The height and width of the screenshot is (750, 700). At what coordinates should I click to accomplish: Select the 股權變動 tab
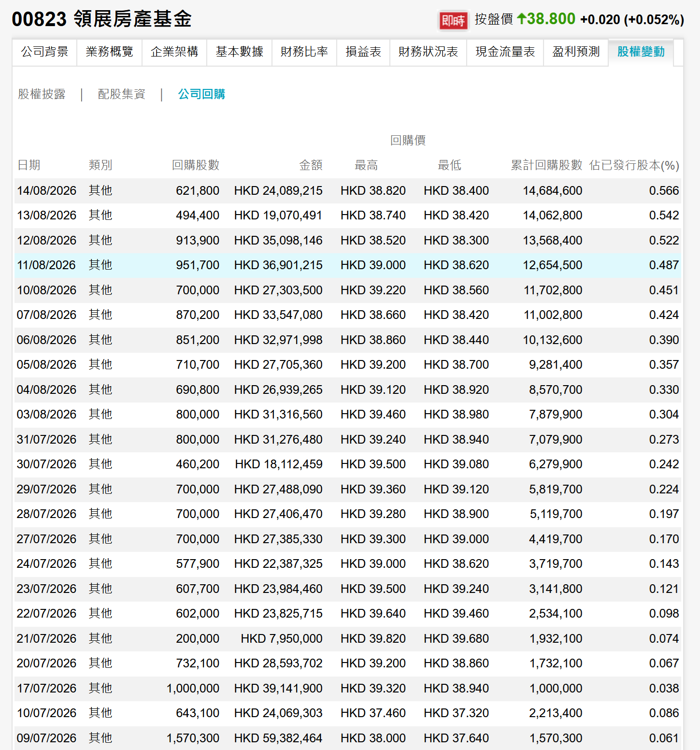(641, 52)
